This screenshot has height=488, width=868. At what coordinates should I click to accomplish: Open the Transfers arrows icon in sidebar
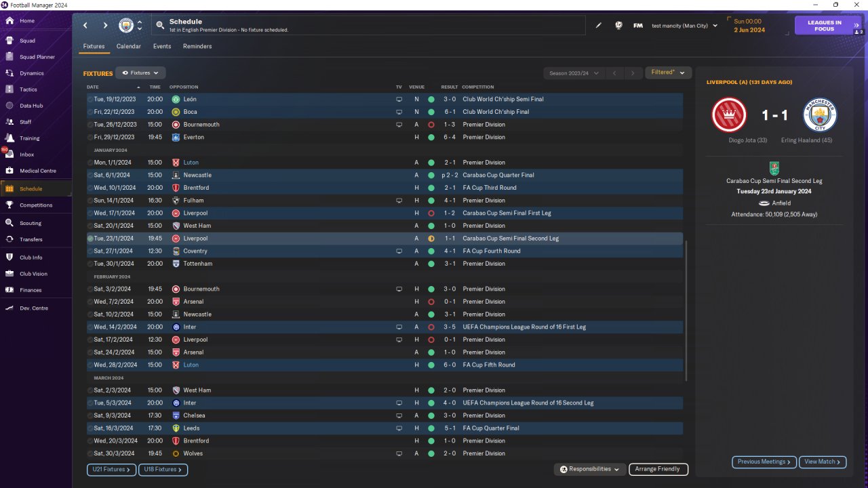9,239
